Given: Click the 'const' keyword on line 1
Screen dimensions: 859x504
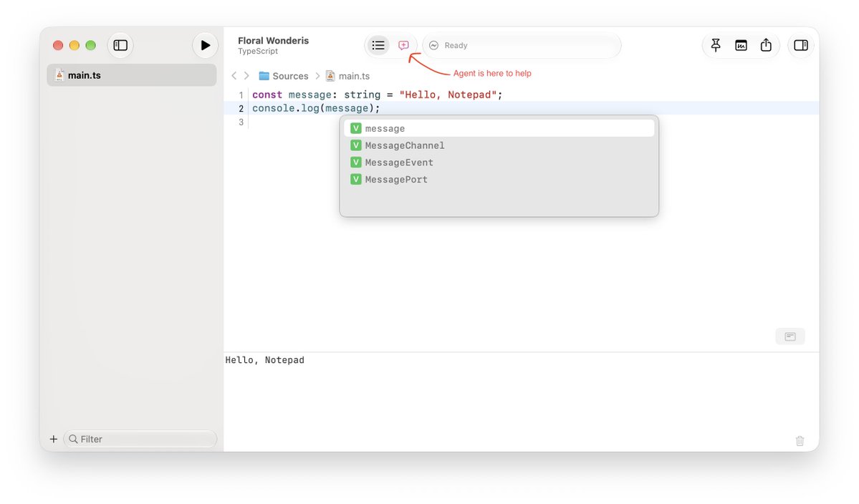Looking at the screenshot, I should 267,94.
